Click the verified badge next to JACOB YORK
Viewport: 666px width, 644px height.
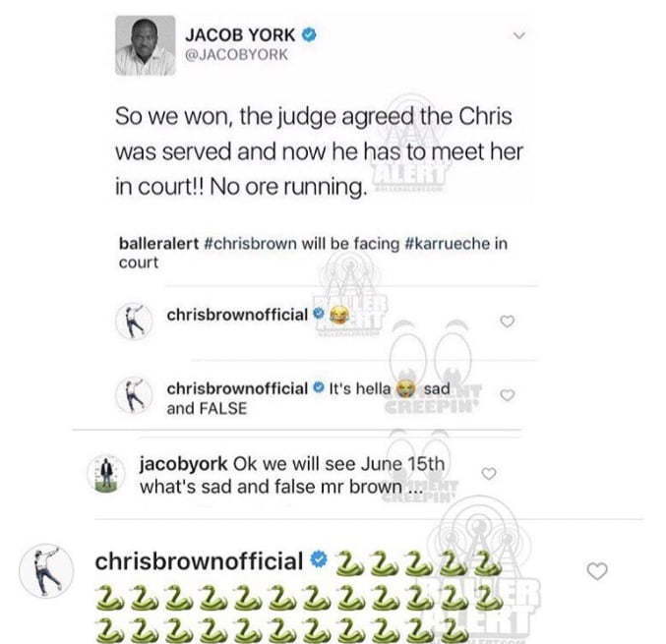tap(309, 34)
